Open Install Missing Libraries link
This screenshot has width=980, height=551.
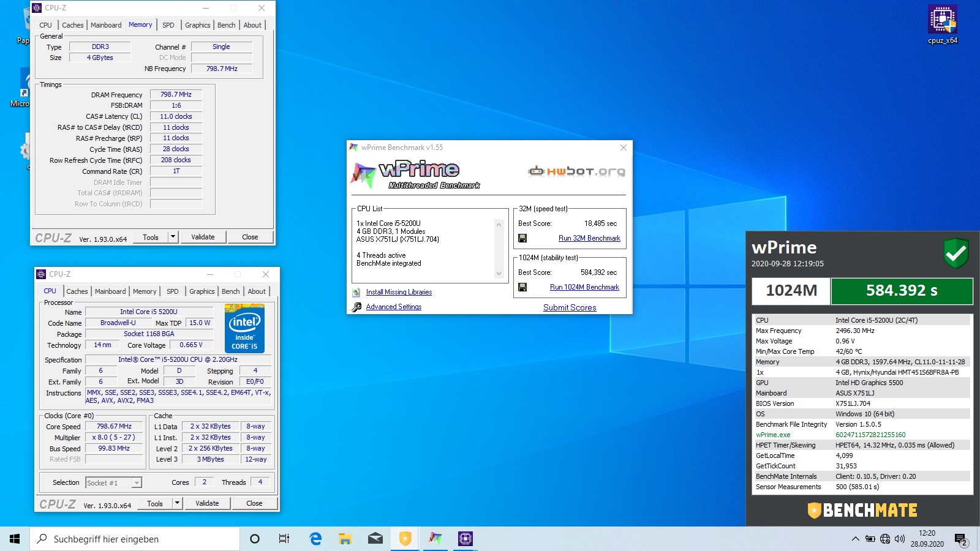click(399, 292)
